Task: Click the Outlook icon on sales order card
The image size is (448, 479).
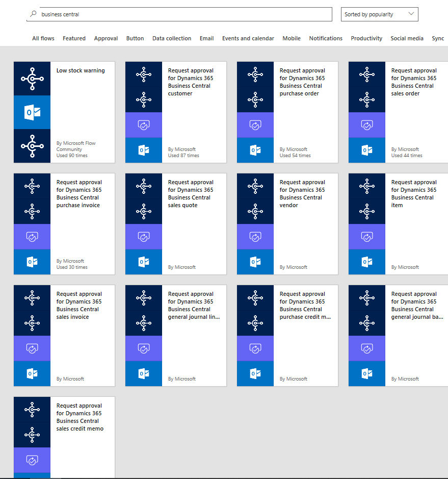Action: (x=367, y=150)
